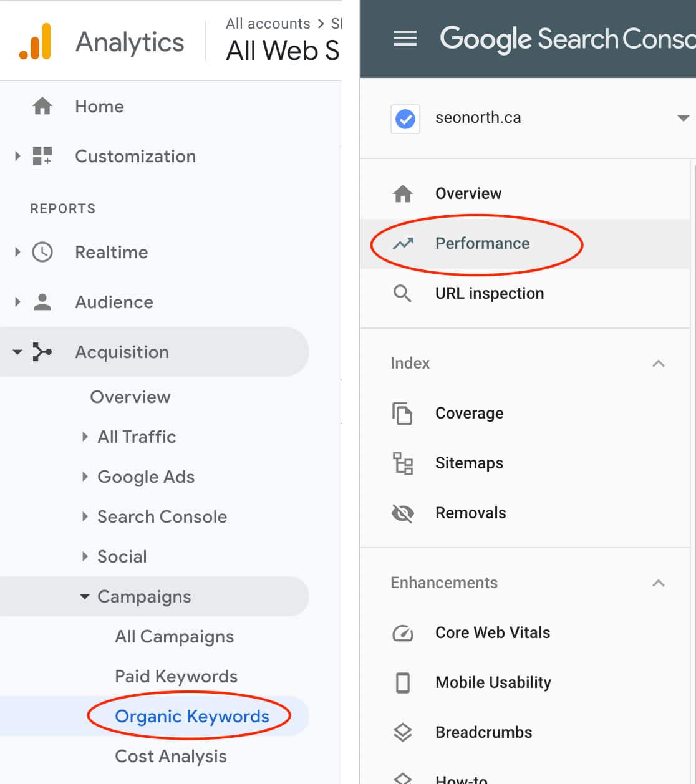Click the Enhancements section label
The height and width of the screenshot is (784, 696).
[x=444, y=583]
